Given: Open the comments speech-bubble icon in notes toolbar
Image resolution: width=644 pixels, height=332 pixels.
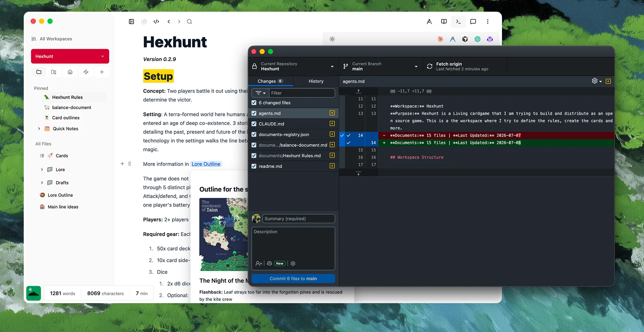Looking at the screenshot, I should click(473, 22).
